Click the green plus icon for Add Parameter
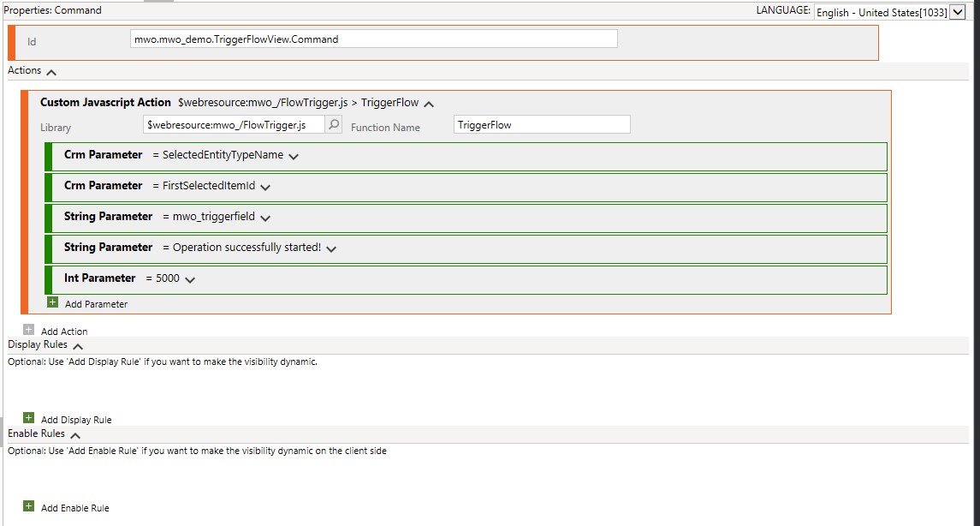Screen dimensions: 980x526 click(x=53, y=302)
